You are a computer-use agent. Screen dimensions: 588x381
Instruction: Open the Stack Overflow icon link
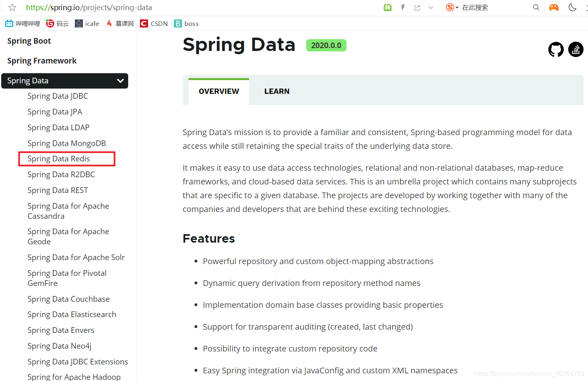pos(576,49)
